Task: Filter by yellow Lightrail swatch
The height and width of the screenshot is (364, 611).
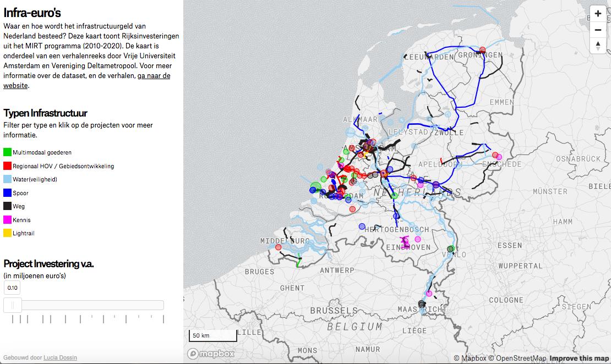Action: [x=8, y=233]
